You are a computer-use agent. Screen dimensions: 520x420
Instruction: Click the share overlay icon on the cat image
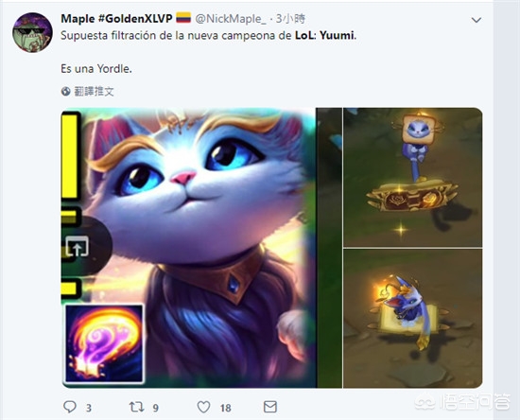78,247
